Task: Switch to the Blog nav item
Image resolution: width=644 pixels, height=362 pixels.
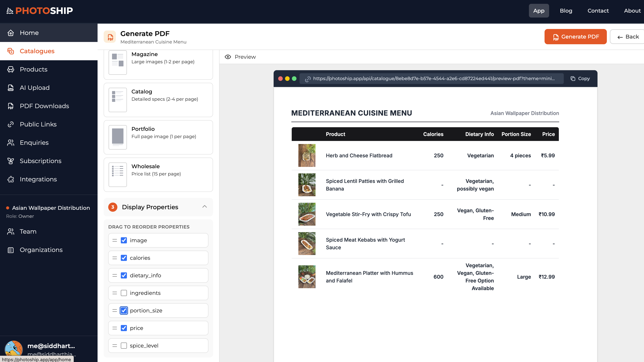Action: click(x=566, y=10)
